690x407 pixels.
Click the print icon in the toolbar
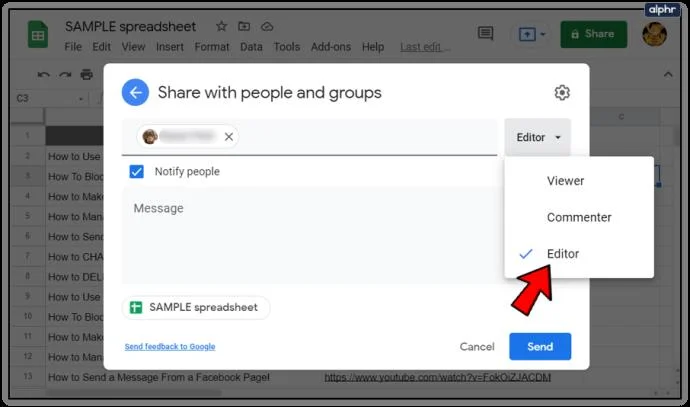87,75
